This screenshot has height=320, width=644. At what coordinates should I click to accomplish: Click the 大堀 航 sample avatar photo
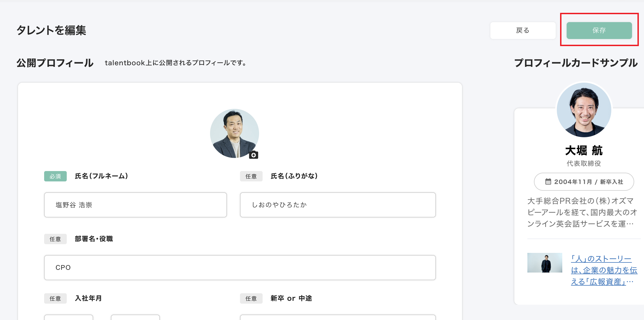(x=584, y=110)
